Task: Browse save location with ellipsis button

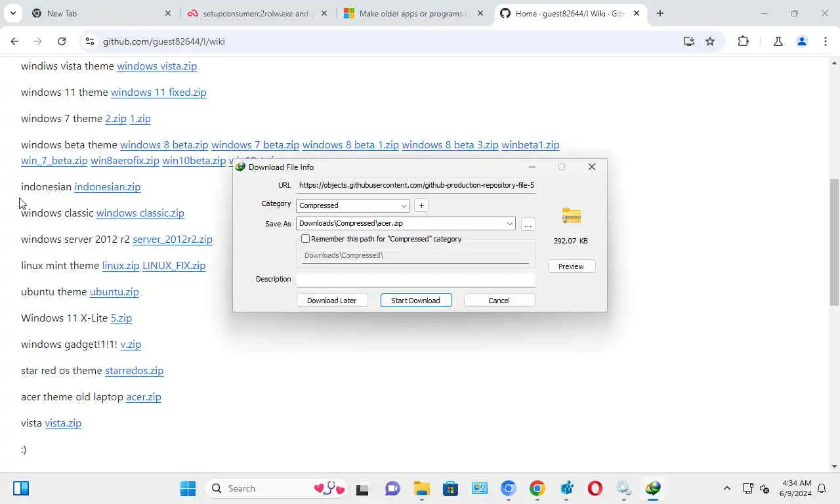Action: tap(528, 224)
